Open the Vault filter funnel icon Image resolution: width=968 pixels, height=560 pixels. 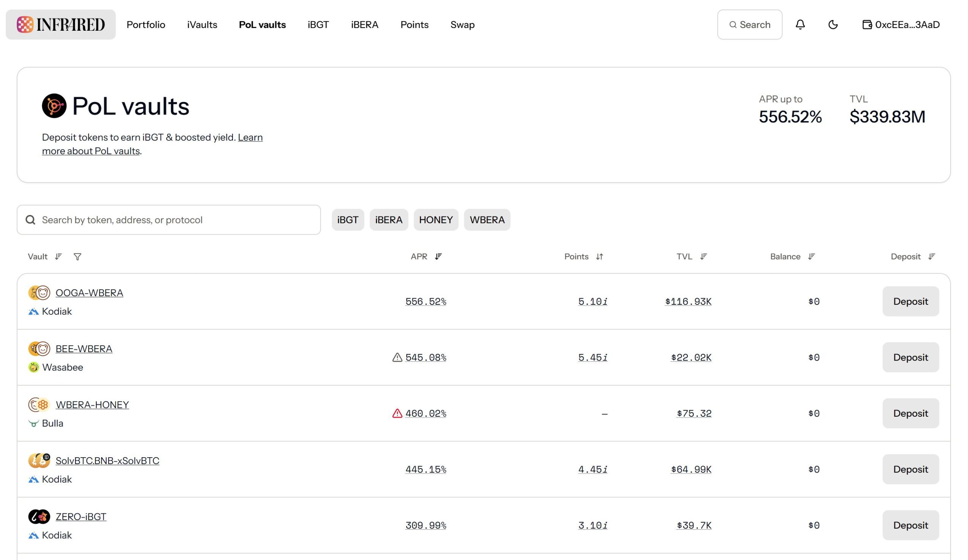tap(77, 257)
